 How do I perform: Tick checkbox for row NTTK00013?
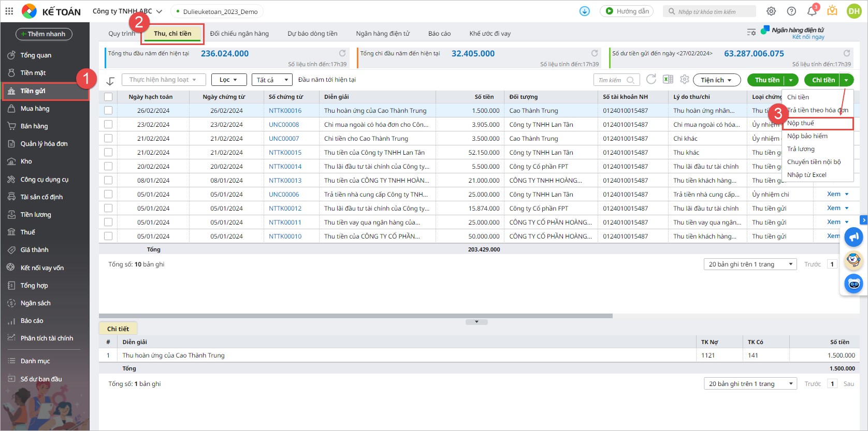pos(108,180)
